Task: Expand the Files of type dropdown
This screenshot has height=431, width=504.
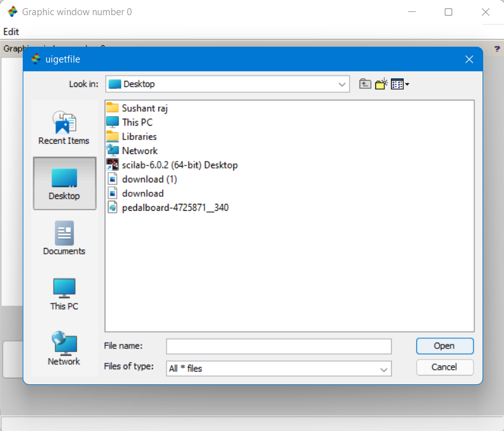Action: [384, 369]
